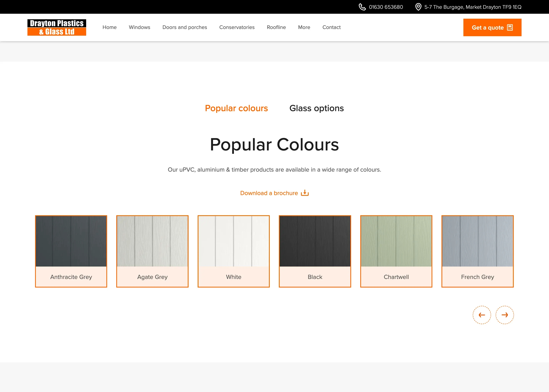
Task: Open the Conservatories nav item
Action: (237, 27)
